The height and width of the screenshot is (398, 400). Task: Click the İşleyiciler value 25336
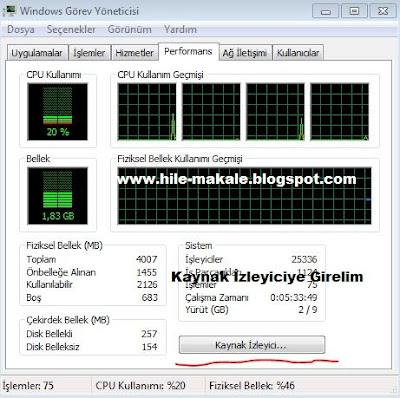pos(304,259)
